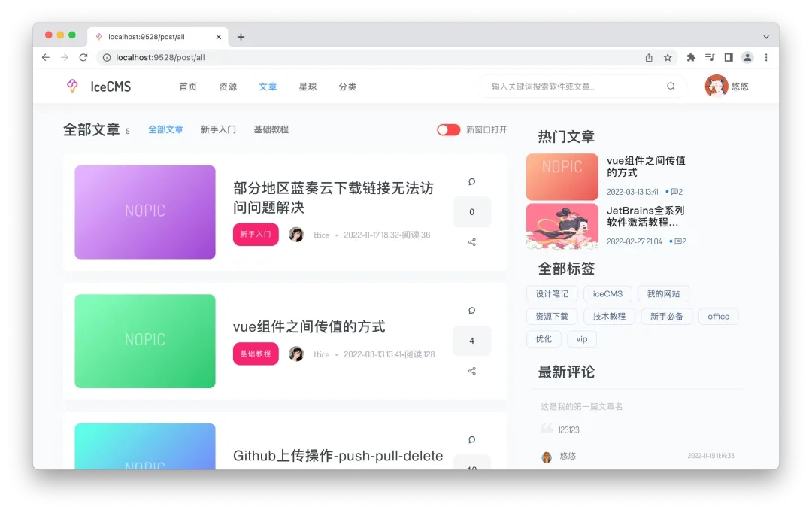This screenshot has width=812, height=513.
Task: Select the office tag
Action: [x=718, y=316]
